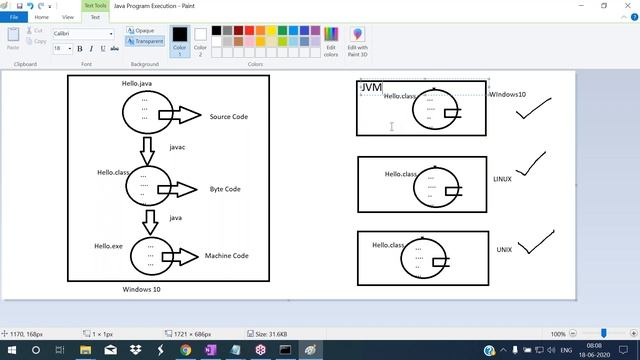Viewport: 640px width, 360px height.
Task: Click Edit with Paint 3D
Action: click(358, 41)
